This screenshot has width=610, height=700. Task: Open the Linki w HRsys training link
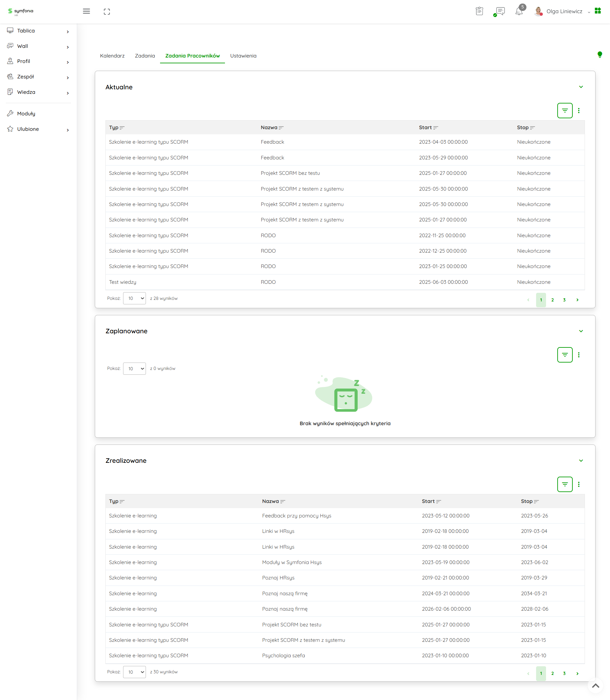click(x=278, y=531)
